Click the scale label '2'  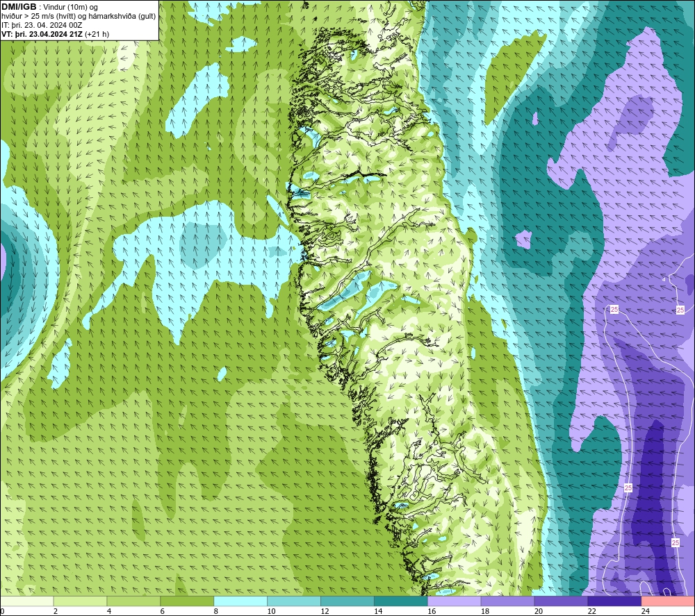click(56, 611)
